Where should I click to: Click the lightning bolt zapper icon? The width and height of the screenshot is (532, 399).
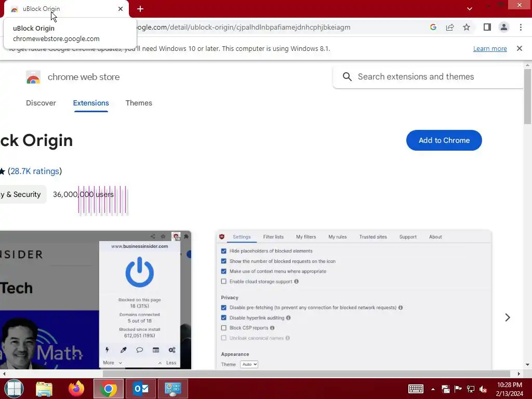coord(107,350)
